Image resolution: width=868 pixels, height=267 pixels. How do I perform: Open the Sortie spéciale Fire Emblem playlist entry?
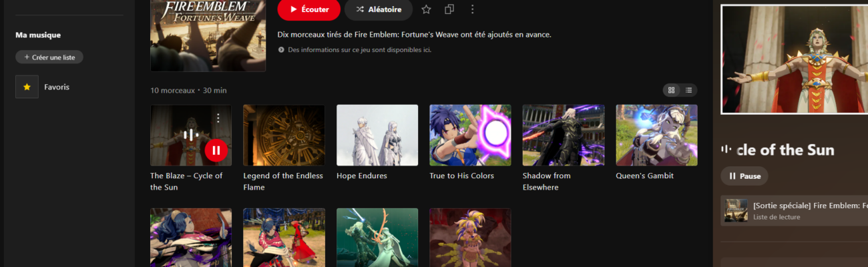click(x=794, y=210)
